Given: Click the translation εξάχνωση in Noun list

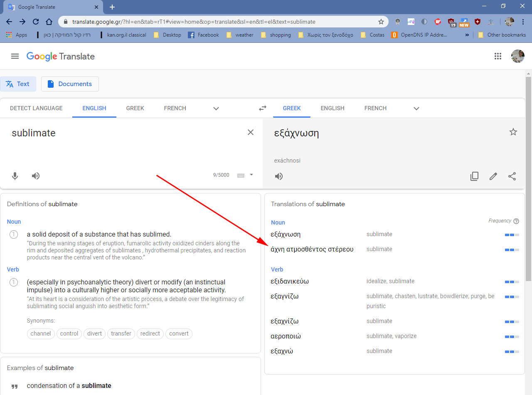Looking at the screenshot, I should pos(286,234).
